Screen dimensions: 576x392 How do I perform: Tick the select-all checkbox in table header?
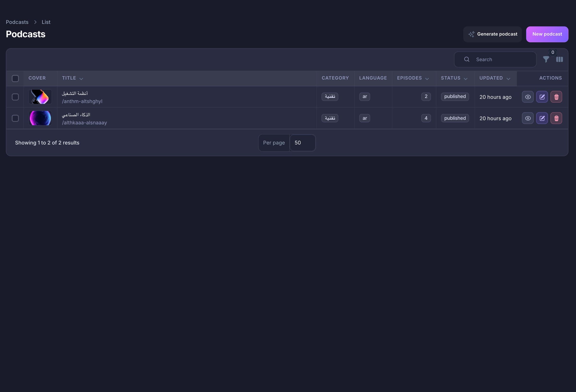(x=15, y=78)
